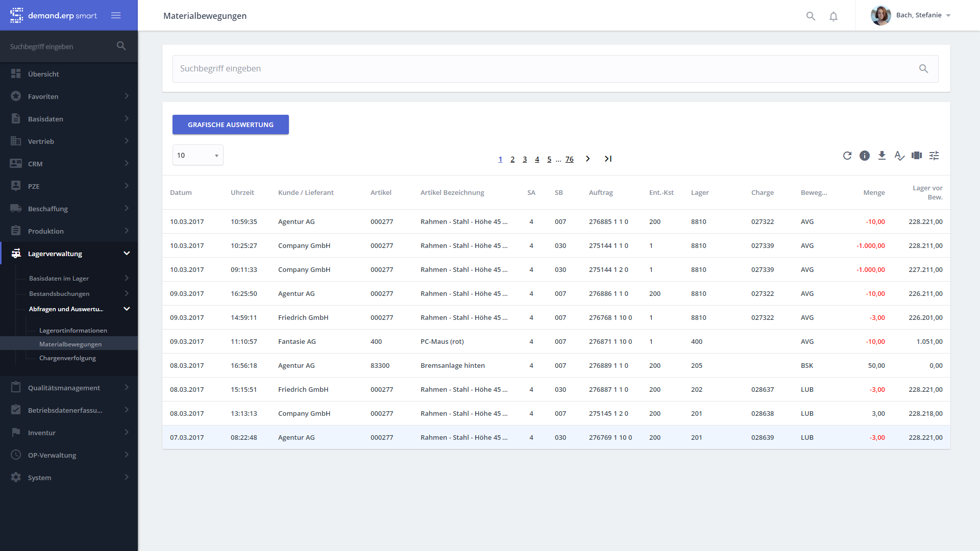Click the notification bell icon
Viewport: 980px width, 551px height.
click(834, 16)
